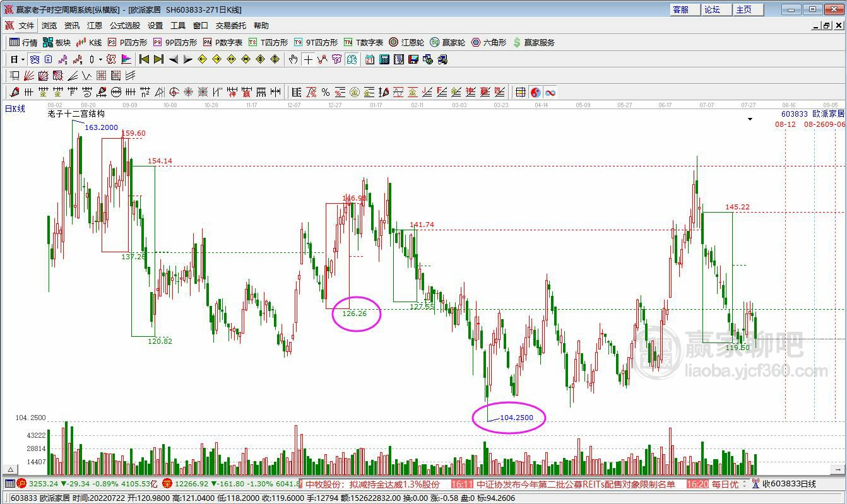Click the colorful flag icon in the toolbar
Screen dimensions: 847x504
[126, 59]
